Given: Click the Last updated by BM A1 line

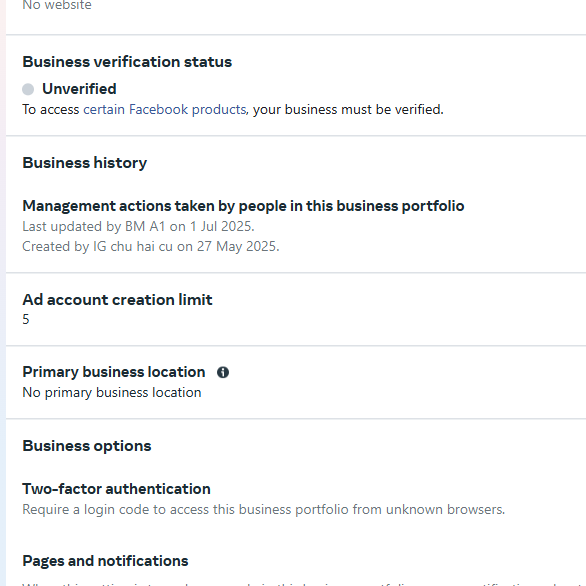Looking at the screenshot, I should pos(138,226).
